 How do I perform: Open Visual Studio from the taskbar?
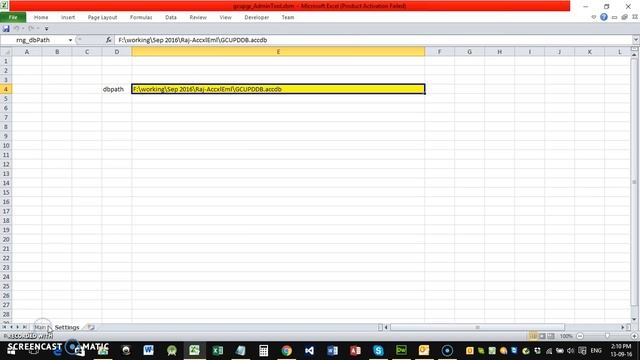[309, 350]
